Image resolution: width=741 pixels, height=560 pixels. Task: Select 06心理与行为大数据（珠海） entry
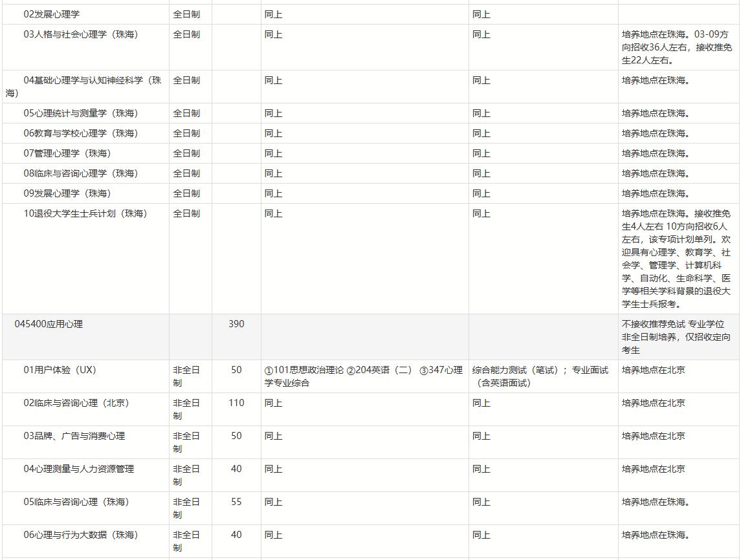(81, 535)
